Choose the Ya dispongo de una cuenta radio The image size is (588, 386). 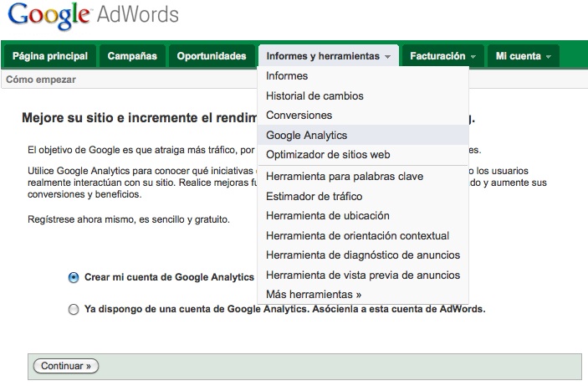(x=74, y=309)
